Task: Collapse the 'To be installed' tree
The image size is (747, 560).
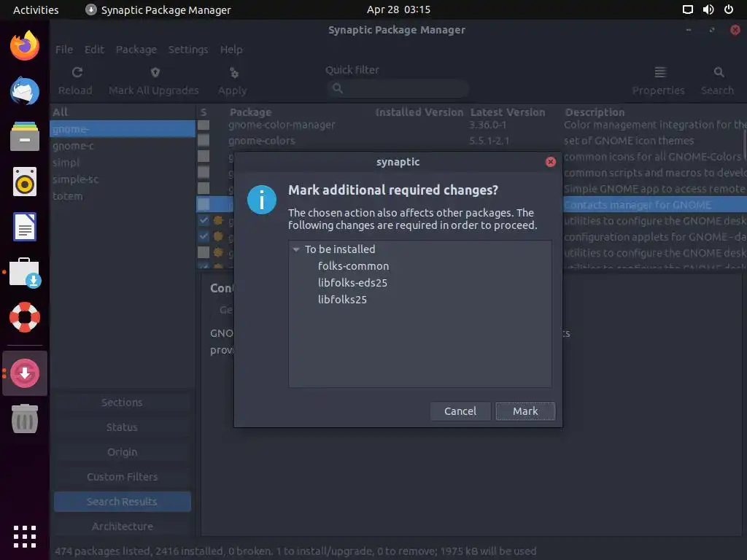Action: 296,249
